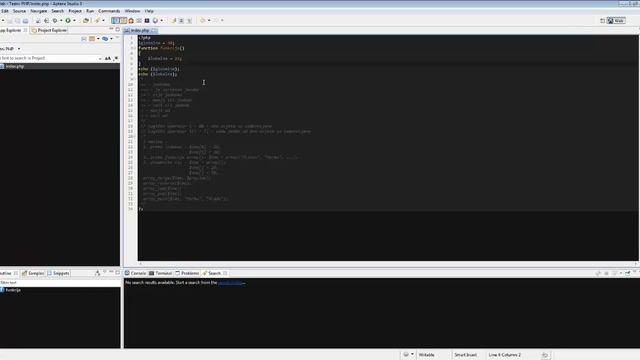
Task: Click the Debug toolbar icon
Action: [x=55, y=20]
